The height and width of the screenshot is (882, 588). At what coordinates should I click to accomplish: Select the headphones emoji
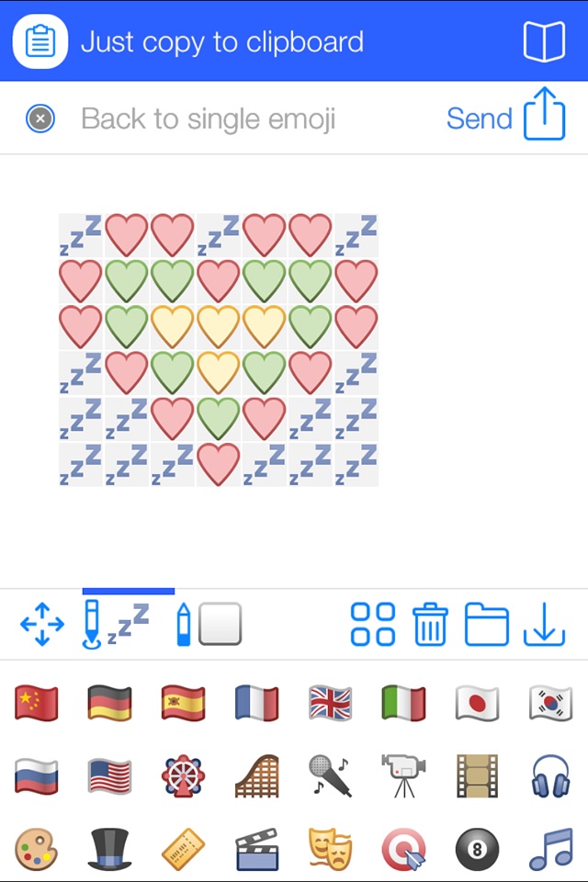click(551, 776)
